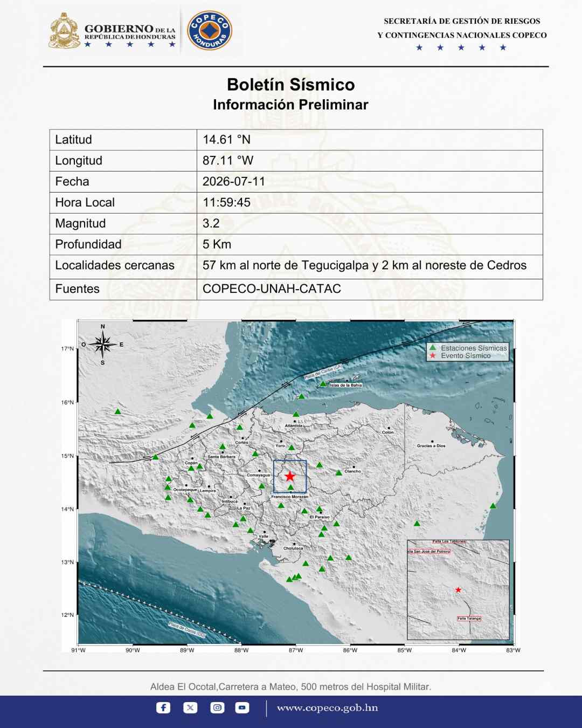This screenshot has width=582, height=728.
Task: Click the magnitude value 3.2
Action: [x=211, y=223]
